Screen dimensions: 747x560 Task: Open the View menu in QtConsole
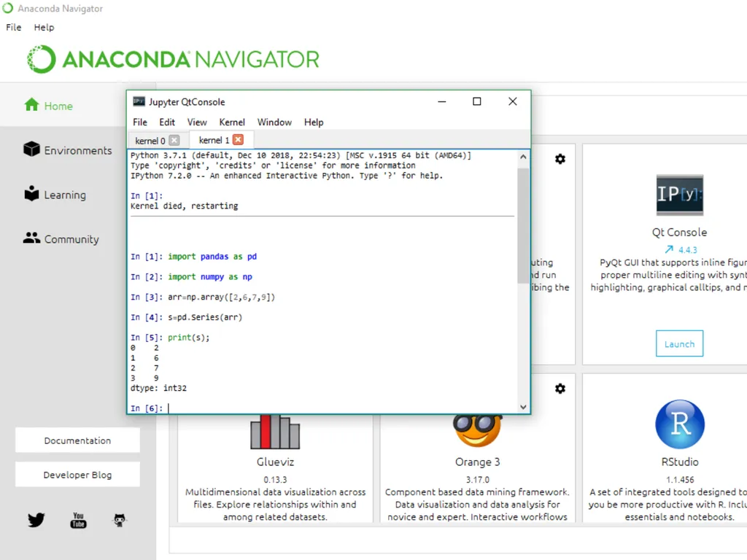tap(197, 122)
